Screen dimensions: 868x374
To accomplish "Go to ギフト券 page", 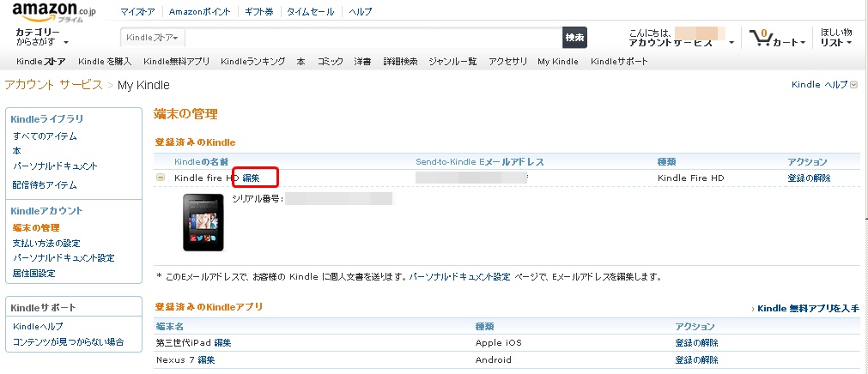I will (x=258, y=11).
